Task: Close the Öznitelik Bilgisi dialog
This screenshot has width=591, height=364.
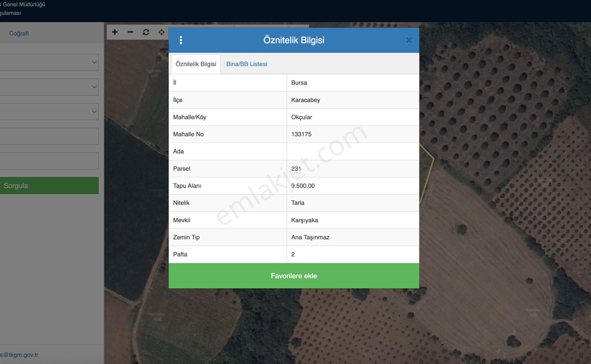Action: [x=409, y=40]
